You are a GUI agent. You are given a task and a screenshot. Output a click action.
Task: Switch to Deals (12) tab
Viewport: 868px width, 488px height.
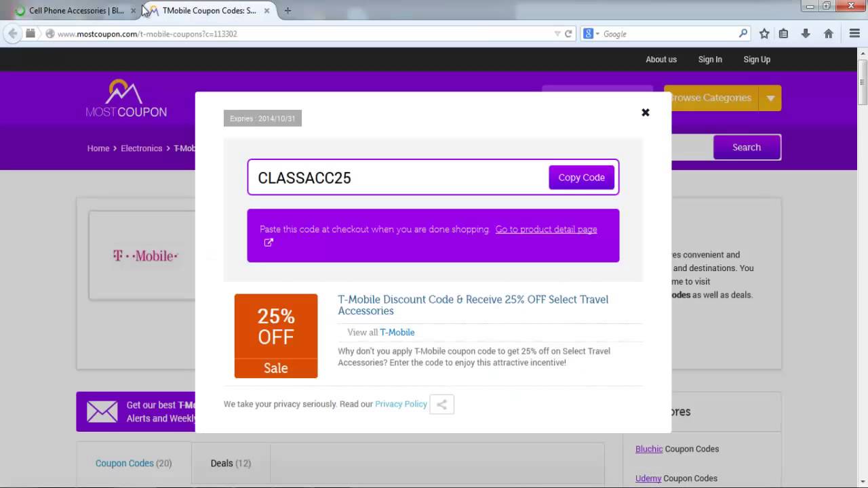point(231,464)
